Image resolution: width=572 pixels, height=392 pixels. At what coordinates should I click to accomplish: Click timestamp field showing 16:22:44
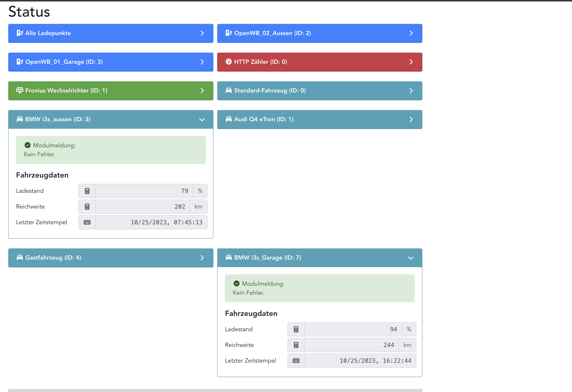(x=360, y=361)
